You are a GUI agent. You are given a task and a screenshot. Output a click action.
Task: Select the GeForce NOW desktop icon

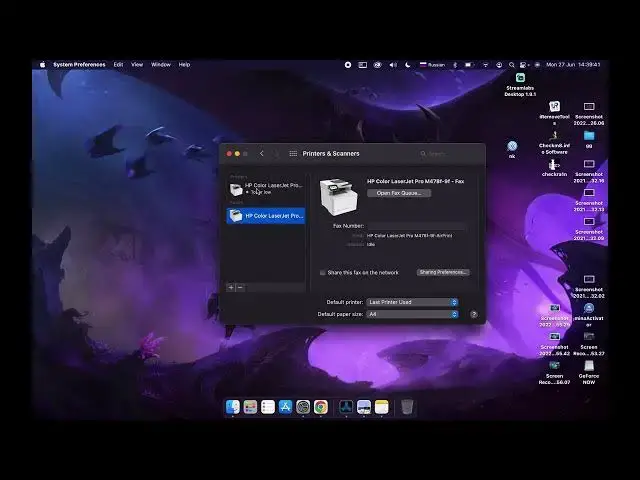(x=589, y=372)
